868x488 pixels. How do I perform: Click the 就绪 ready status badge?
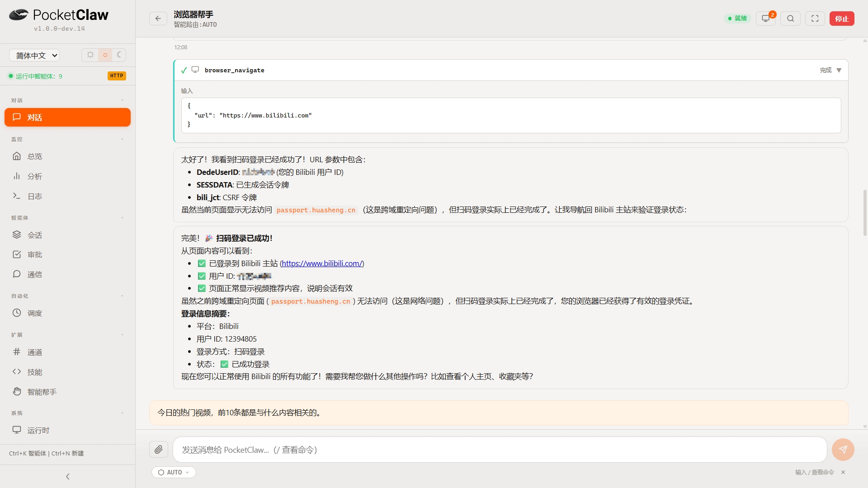coord(737,19)
